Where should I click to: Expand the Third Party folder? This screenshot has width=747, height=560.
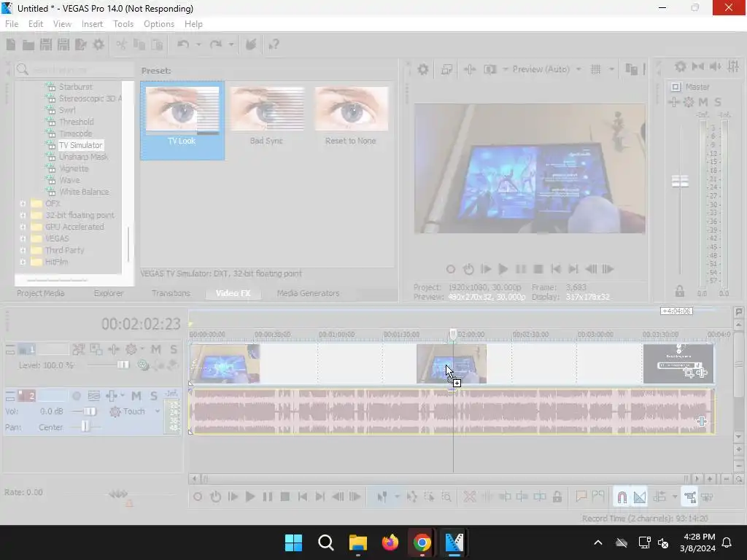[23, 250]
